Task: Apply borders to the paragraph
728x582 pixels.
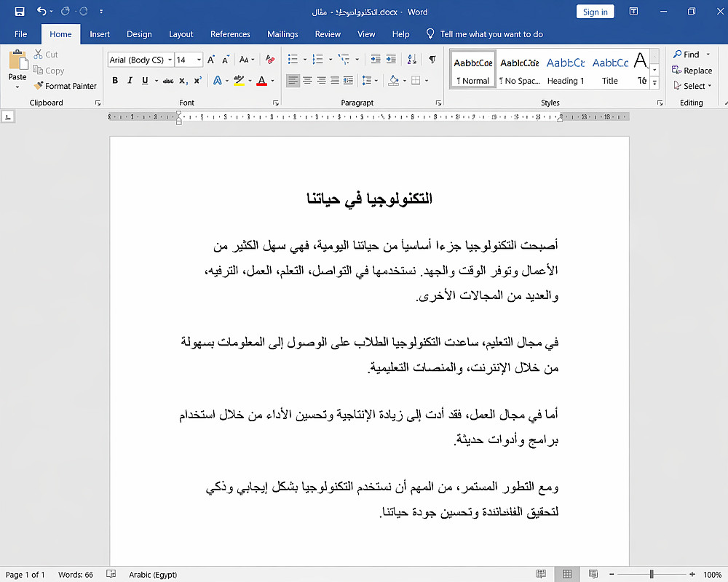Action: 416,81
